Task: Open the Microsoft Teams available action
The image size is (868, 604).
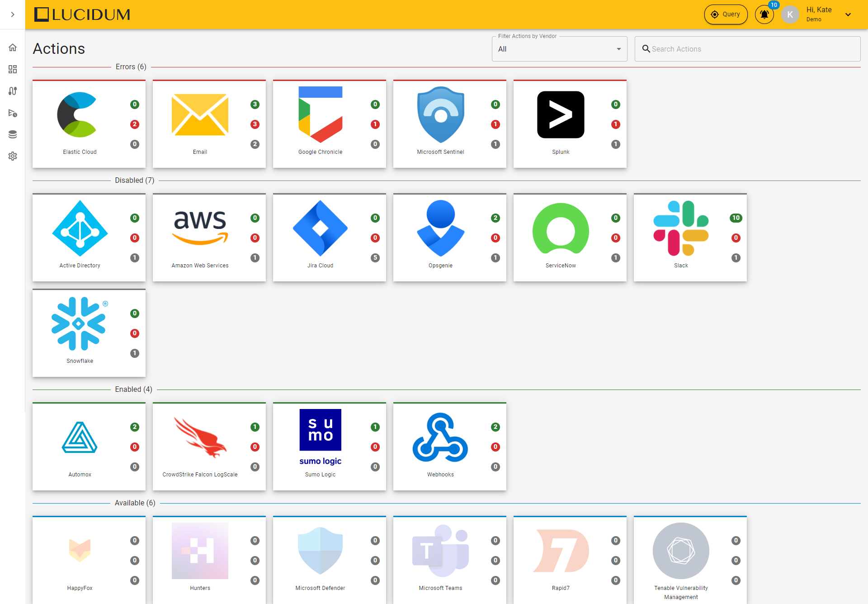Action: point(450,560)
